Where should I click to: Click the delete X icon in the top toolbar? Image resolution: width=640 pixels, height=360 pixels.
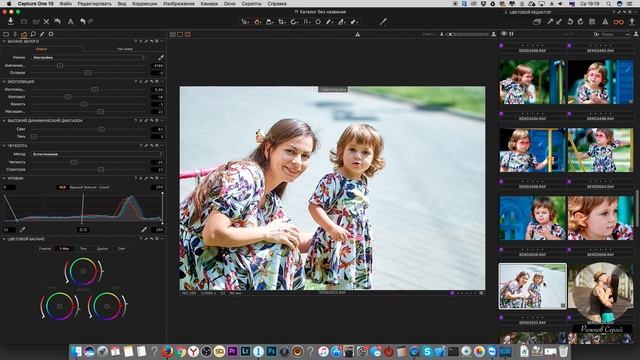(46, 22)
